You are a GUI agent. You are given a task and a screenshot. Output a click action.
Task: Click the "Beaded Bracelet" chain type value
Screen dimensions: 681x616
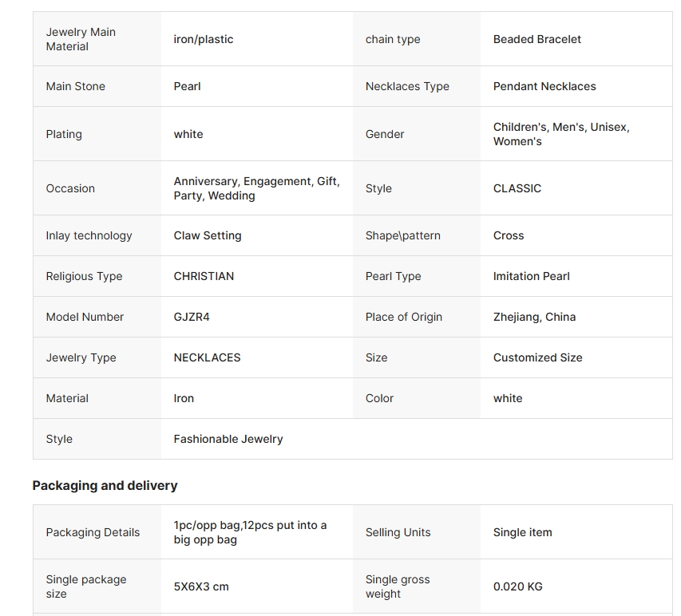[x=536, y=39]
